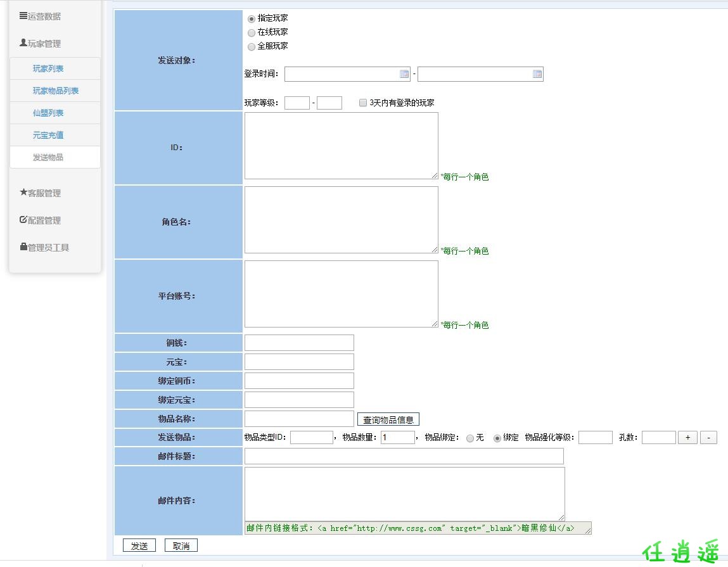This screenshot has height=567, width=728.
Task: Click the 物品类型ID input field
Action: (x=312, y=437)
